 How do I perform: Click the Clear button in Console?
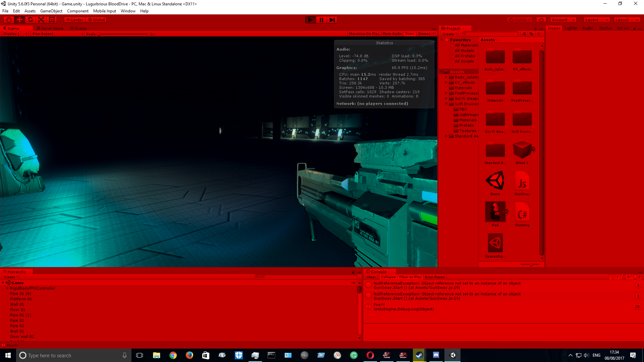371,277
